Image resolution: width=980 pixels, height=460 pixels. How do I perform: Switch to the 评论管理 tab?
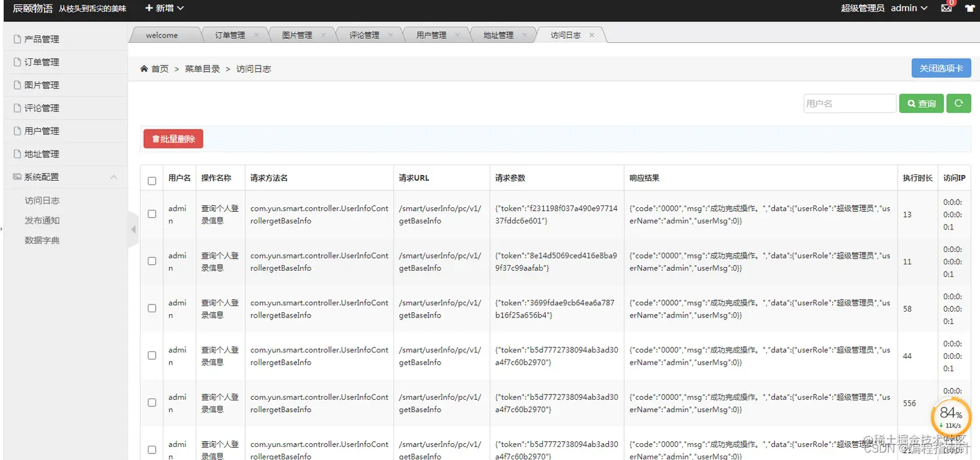(364, 35)
